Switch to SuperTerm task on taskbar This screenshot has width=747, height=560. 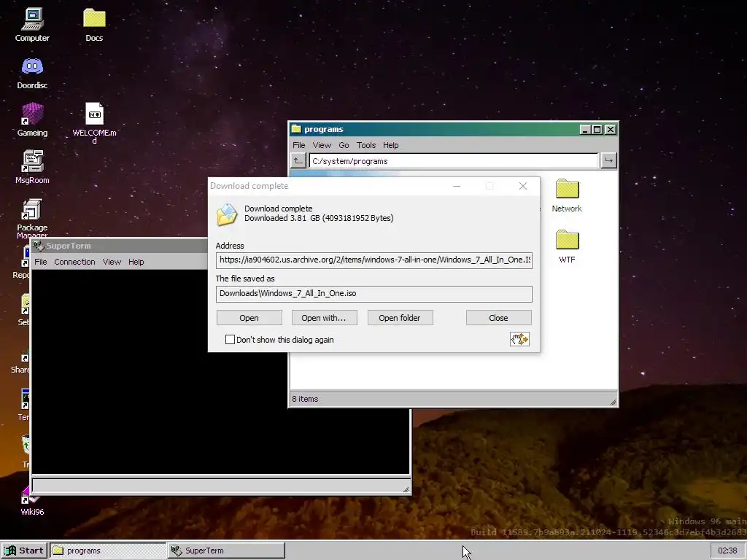pos(226,551)
